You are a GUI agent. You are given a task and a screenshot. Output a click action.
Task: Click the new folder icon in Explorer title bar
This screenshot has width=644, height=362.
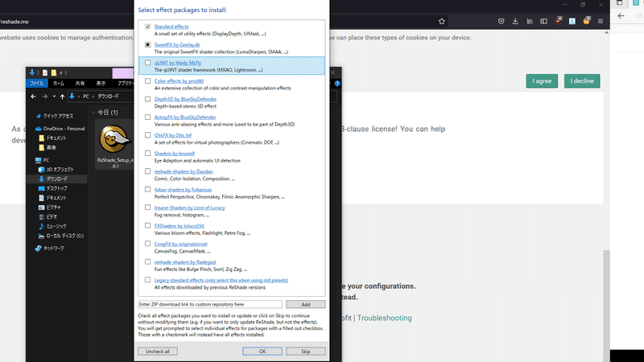[53, 72]
